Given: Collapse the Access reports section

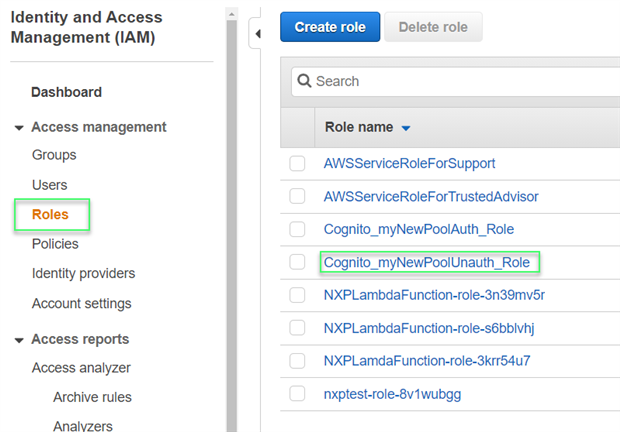Looking at the screenshot, I should (x=19, y=340).
